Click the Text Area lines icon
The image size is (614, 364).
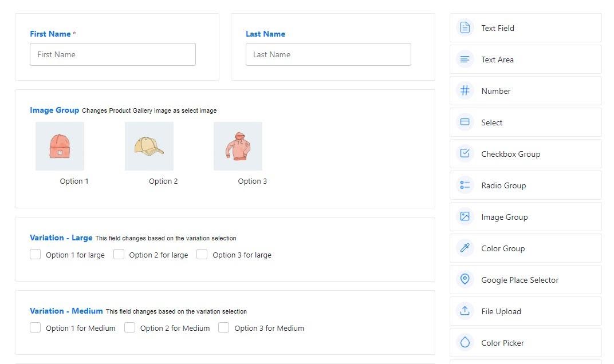coord(465,60)
